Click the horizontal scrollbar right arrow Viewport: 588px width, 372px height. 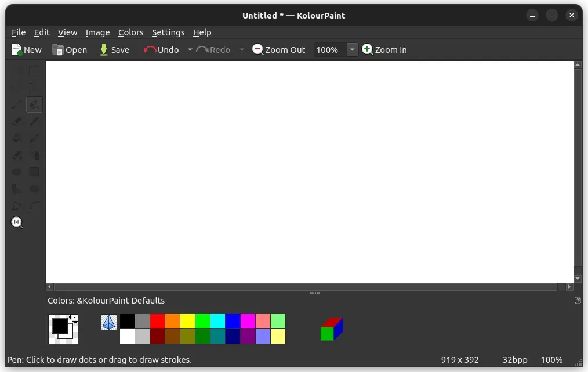point(569,287)
